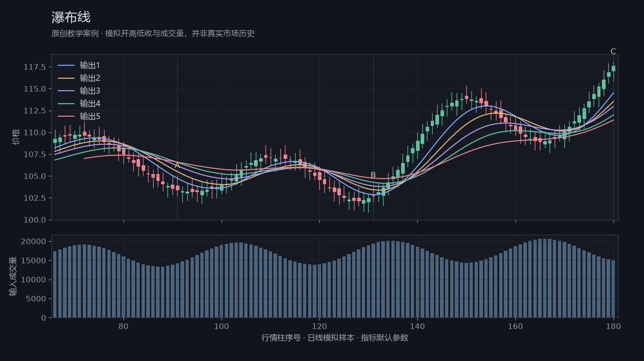Click the last volume bar at 180
Viewport: 644px width, 361px height.
pyautogui.click(x=613, y=289)
